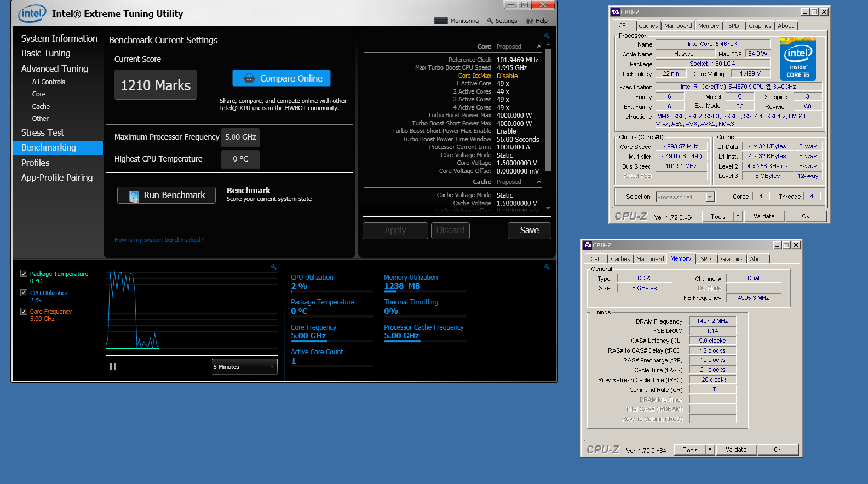Click OK in lower CPU-Z window
Screen dimensions: 868x484
click(778, 450)
